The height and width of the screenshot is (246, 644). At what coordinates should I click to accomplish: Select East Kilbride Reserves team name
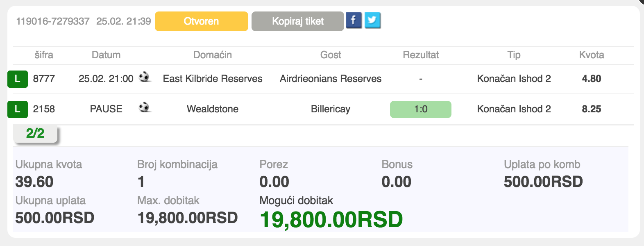212,79
